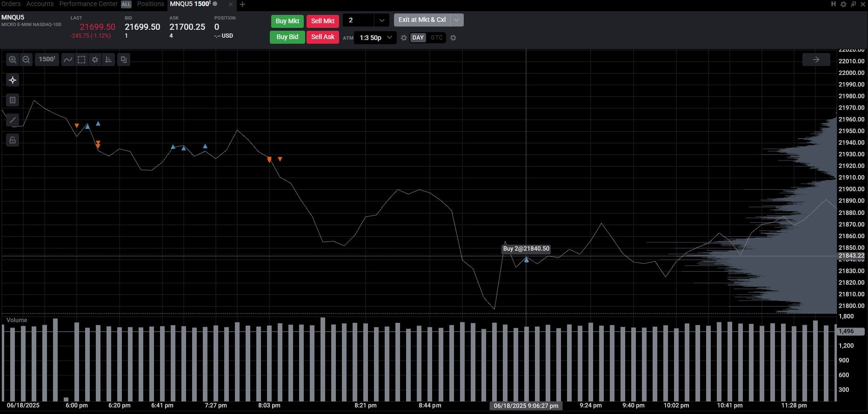
Task: Click Buy Bid button
Action: [287, 37]
